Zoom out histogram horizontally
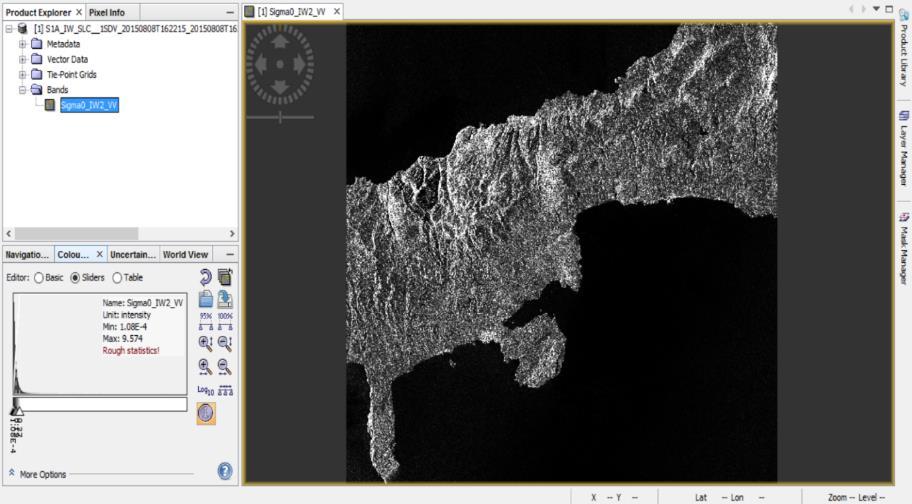The width and height of the screenshot is (912, 504). click(225, 367)
